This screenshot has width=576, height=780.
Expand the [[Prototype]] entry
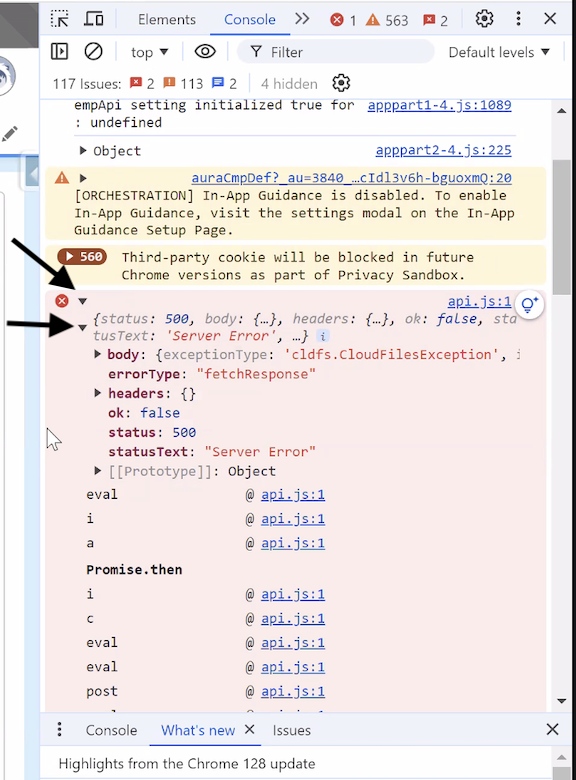[97, 471]
